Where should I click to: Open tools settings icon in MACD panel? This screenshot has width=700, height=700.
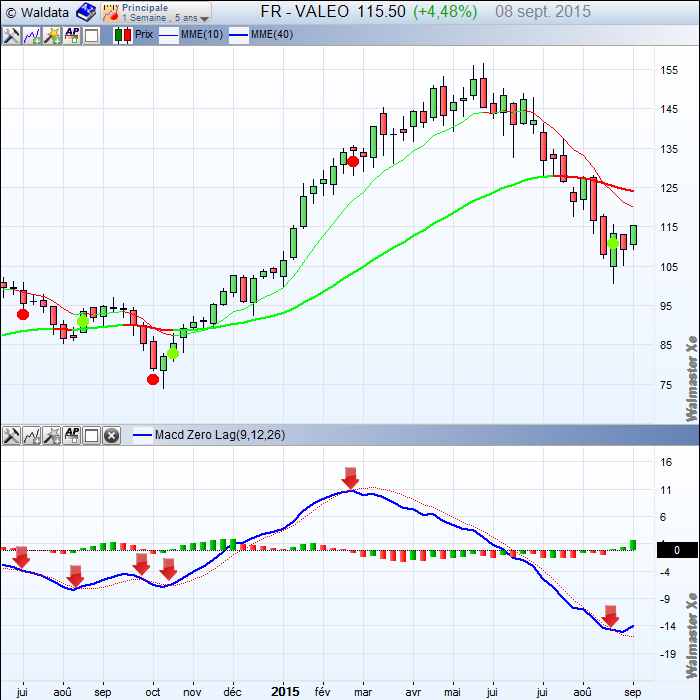pyautogui.click(x=11, y=435)
